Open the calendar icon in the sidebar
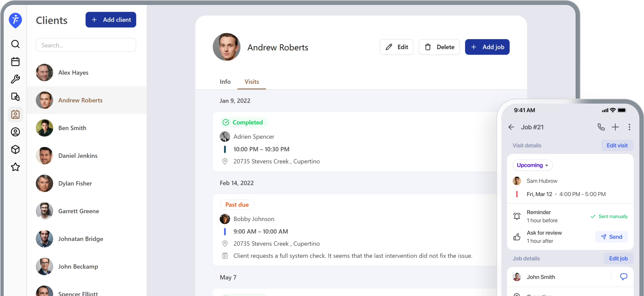This screenshot has height=296, width=644. tap(15, 62)
